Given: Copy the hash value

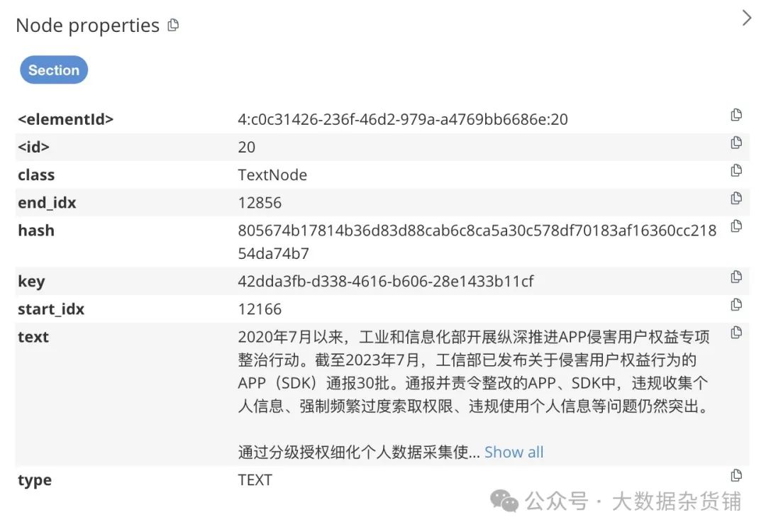Looking at the screenshot, I should [x=736, y=226].
